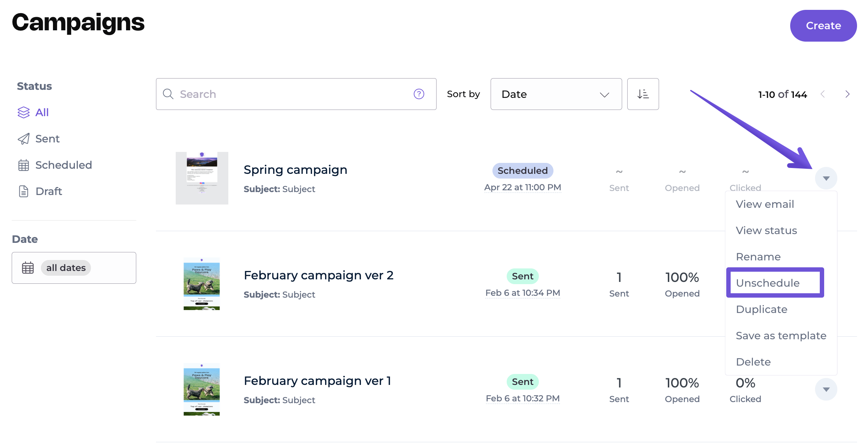Select Unschedule from the dropdown menu
Viewport: 868px width, 447px height.
click(x=768, y=283)
